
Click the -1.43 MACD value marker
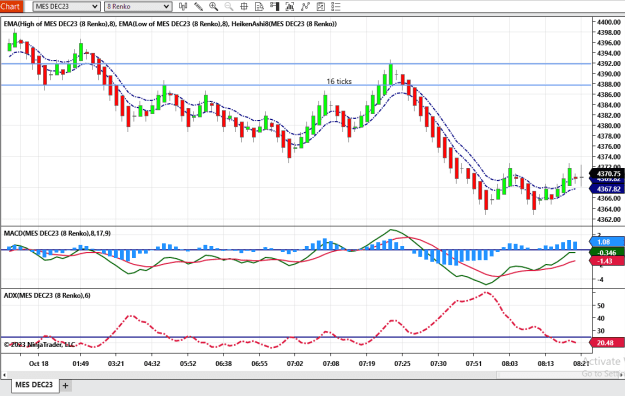[x=606, y=261]
